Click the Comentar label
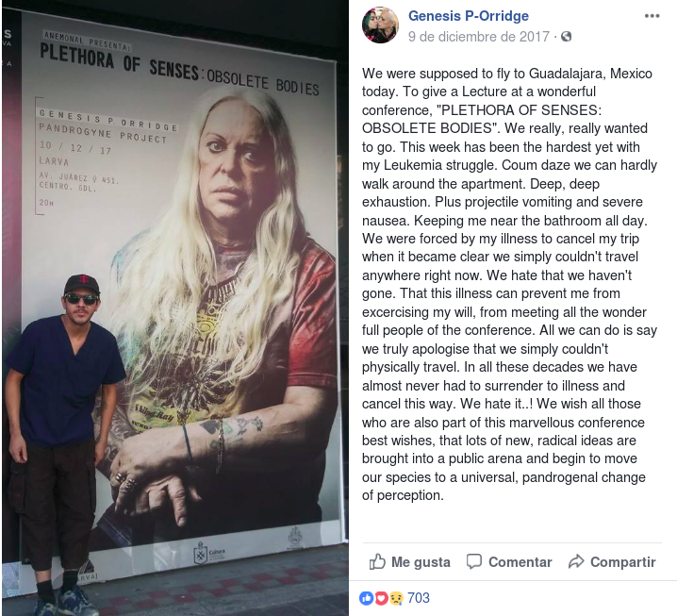Image resolution: width=677 pixels, height=616 pixels. tap(520, 562)
